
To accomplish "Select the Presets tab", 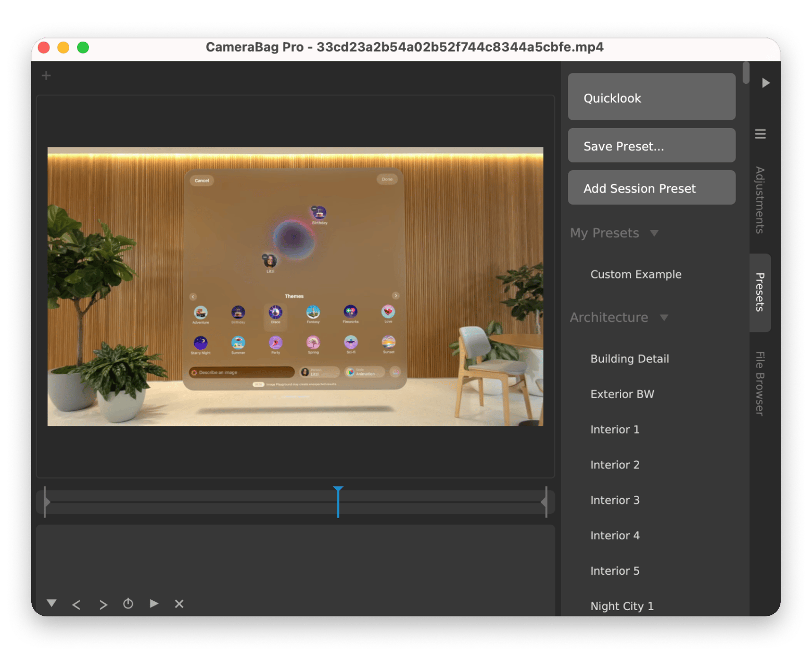I will 760,293.
